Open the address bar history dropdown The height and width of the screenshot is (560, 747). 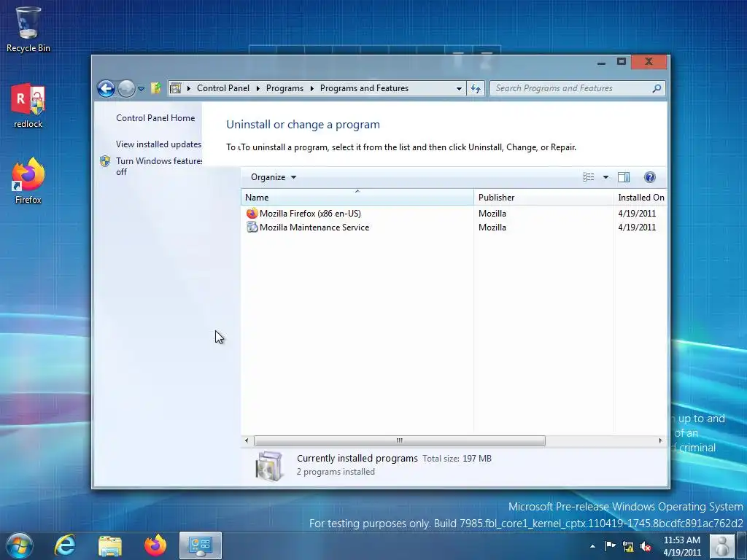coord(459,88)
